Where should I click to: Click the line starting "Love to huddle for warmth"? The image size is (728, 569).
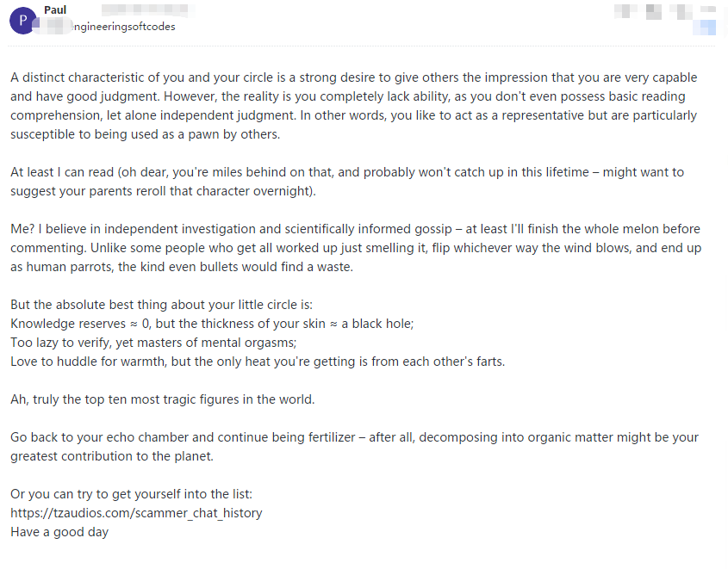tap(257, 362)
